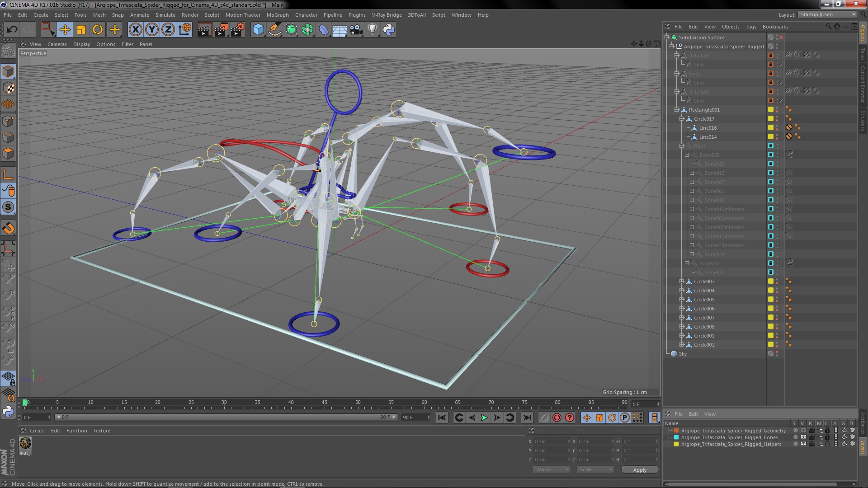Add a Camera object

click(x=356, y=30)
